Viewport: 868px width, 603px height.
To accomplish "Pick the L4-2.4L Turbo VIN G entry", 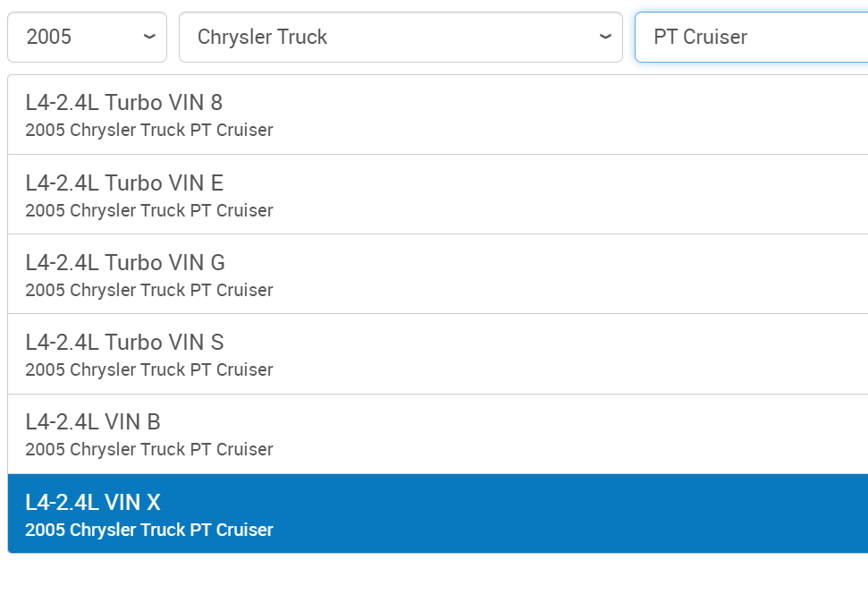I will pos(125,263).
